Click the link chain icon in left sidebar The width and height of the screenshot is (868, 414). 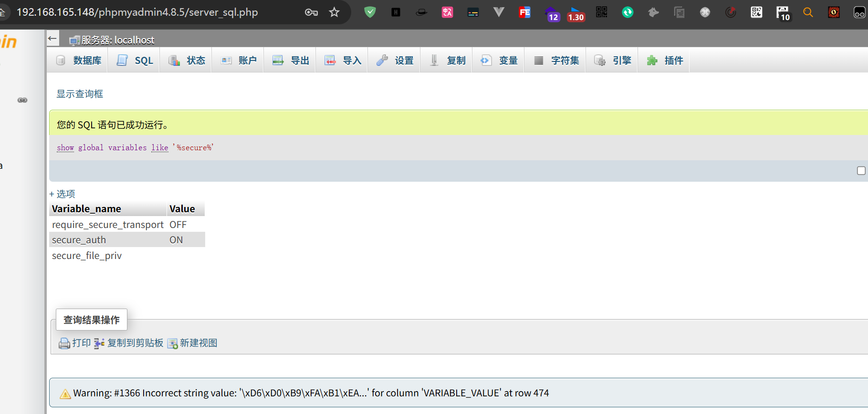(22, 100)
